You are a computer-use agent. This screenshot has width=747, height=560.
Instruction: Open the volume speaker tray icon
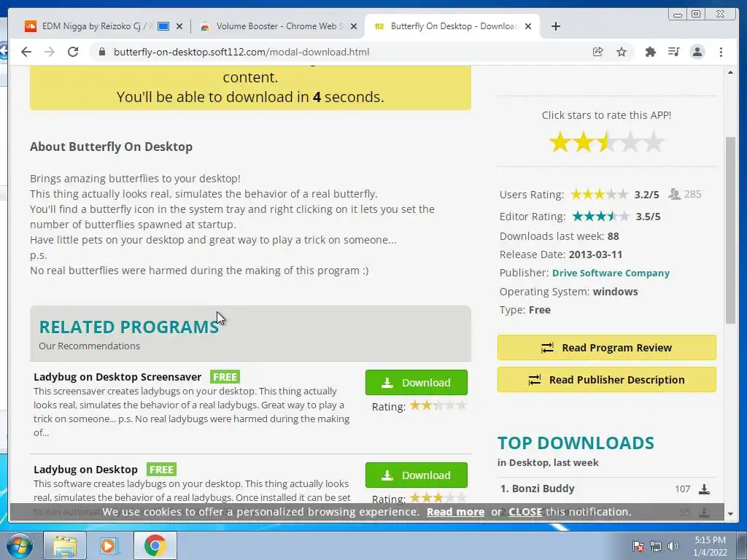(673, 546)
